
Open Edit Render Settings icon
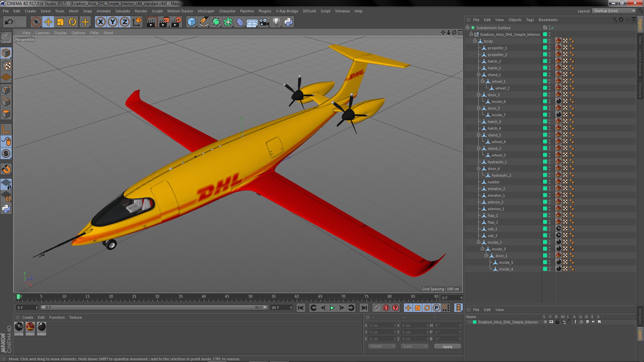point(176,22)
